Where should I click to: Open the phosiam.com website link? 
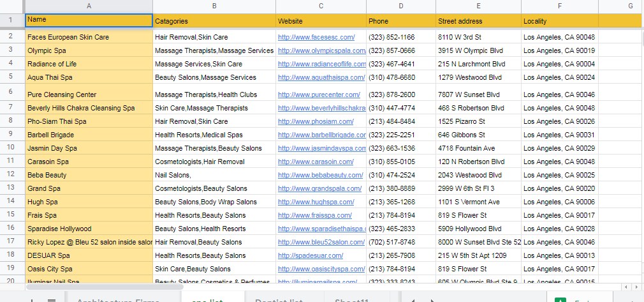coord(316,121)
